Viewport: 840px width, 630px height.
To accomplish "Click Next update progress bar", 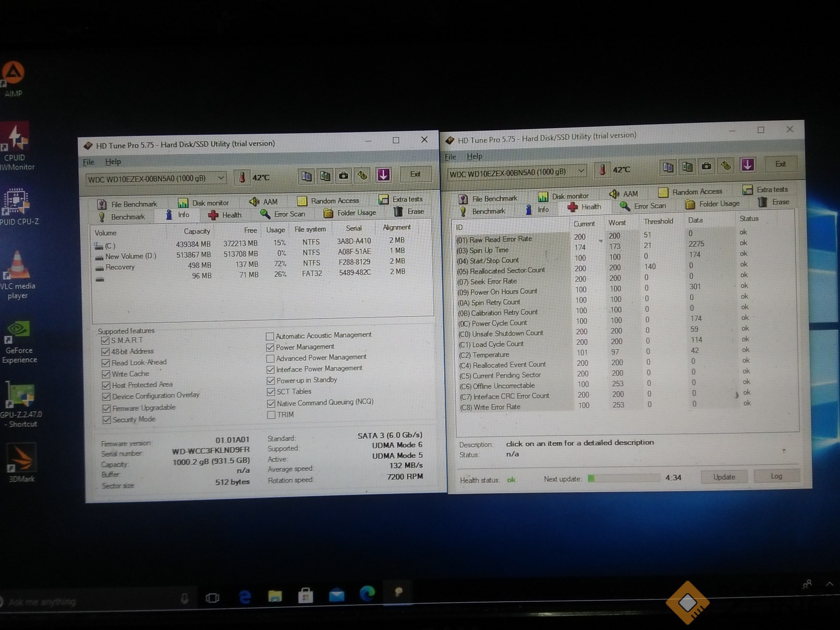I will pyautogui.click(x=623, y=478).
